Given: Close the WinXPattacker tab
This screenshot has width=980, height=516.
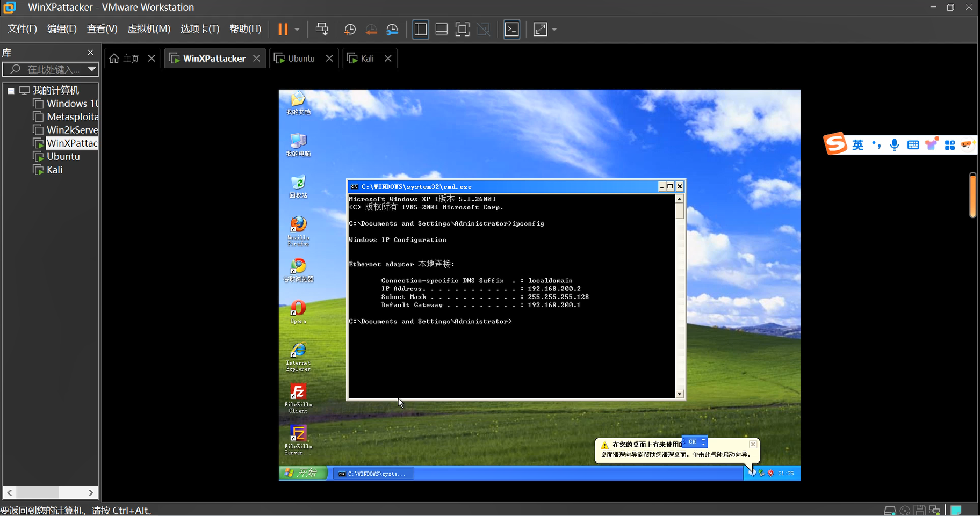Looking at the screenshot, I should [x=257, y=59].
